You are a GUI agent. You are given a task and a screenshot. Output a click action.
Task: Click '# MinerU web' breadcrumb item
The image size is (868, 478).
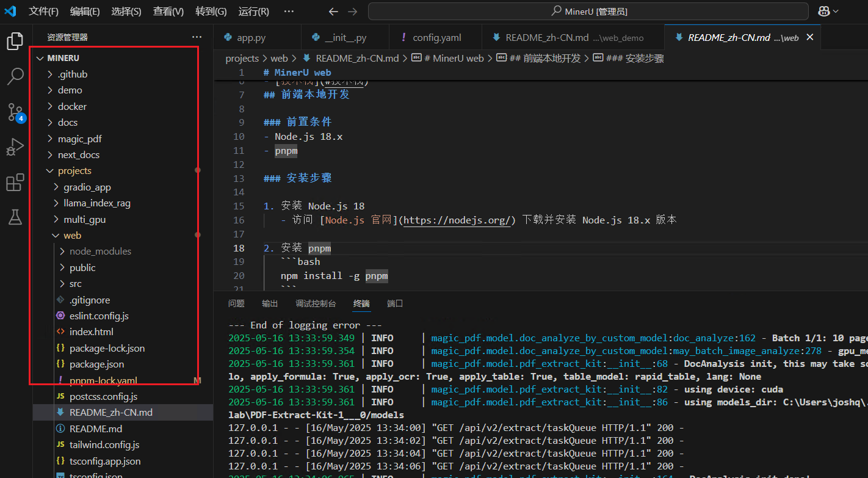(447, 58)
